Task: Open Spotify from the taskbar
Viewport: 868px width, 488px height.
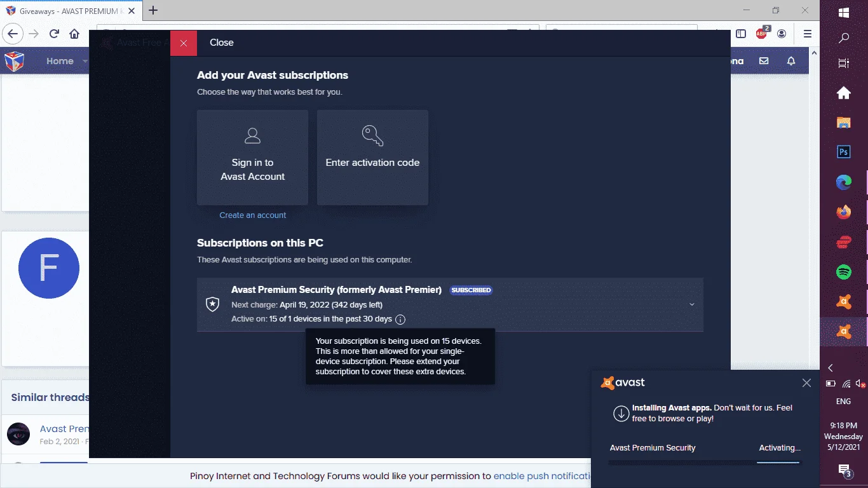Action: 844,272
